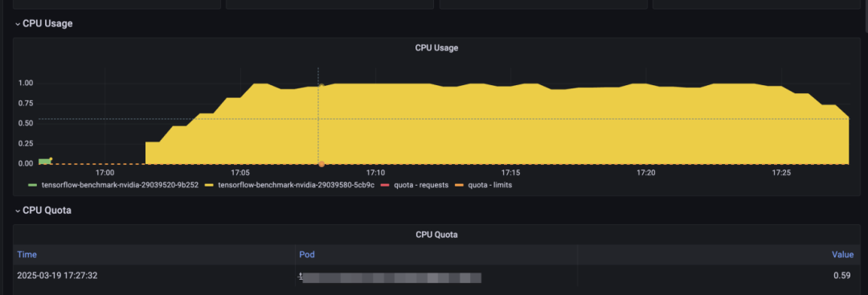Select the orange data point on the baseline
The height and width of the screenshot is (295, 868).
tap(321, 164)
